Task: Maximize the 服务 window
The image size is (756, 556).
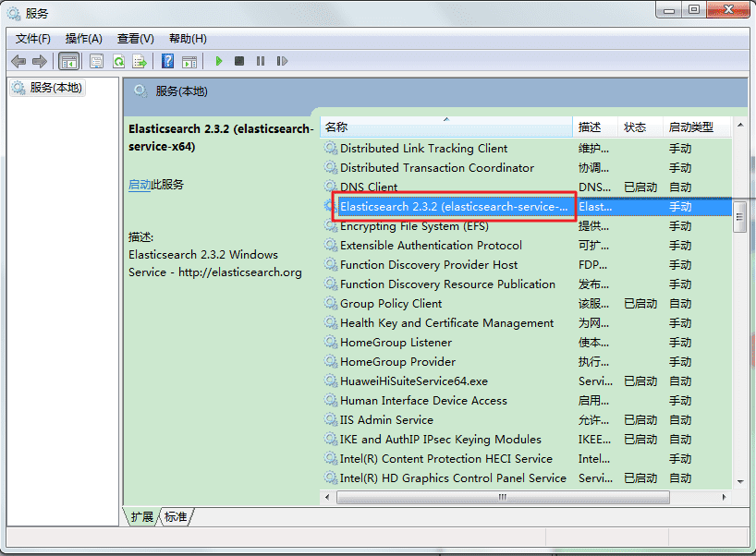Action: coord(694,9)
